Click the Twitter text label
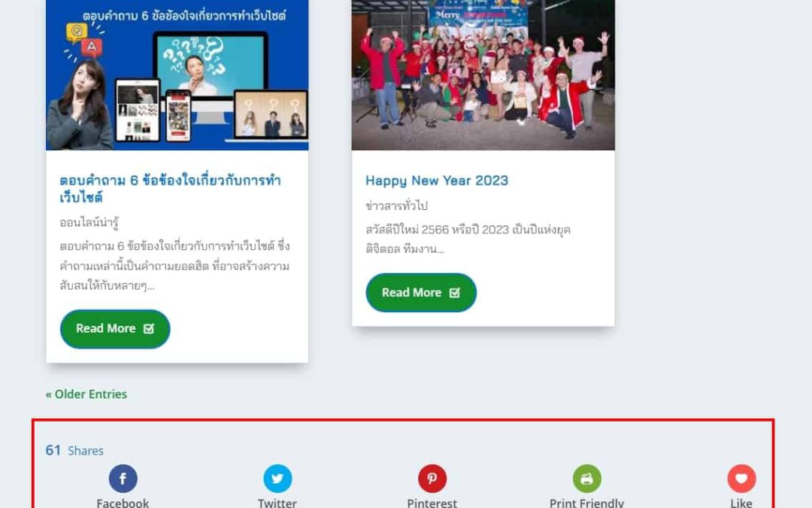 coord(277,503)
